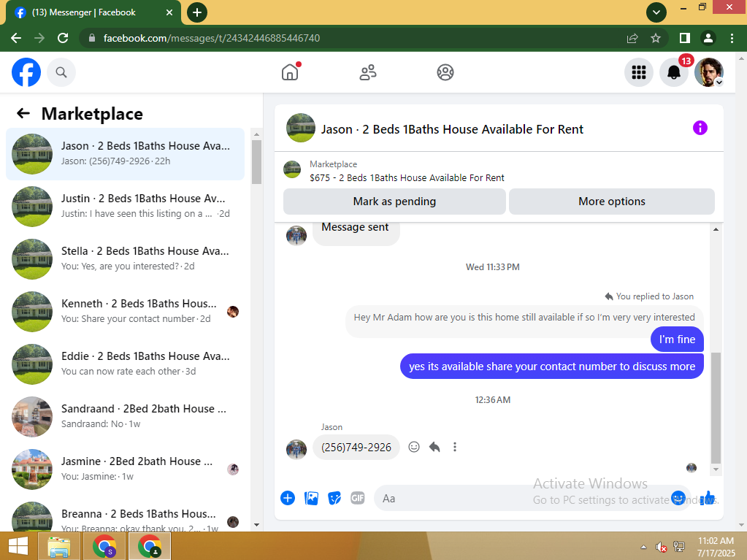Choose a sticker from the composer
Image resolution: width=747 pixels, height=560 pixels.
click(x=334, y=498)
